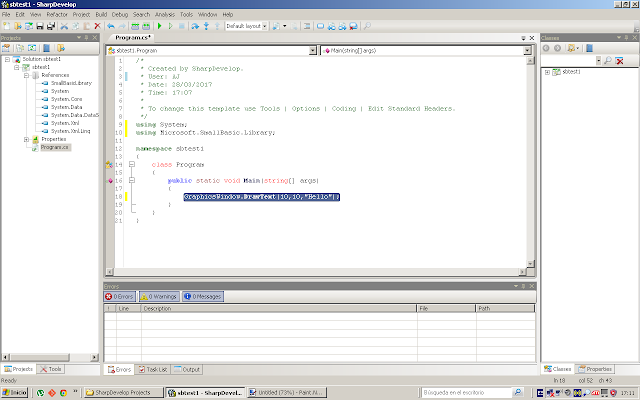Click the Clear Bookmarks toolbar icon
This screenshot has width=640, height=400.
pyautogui.click(x=353, y=26)
